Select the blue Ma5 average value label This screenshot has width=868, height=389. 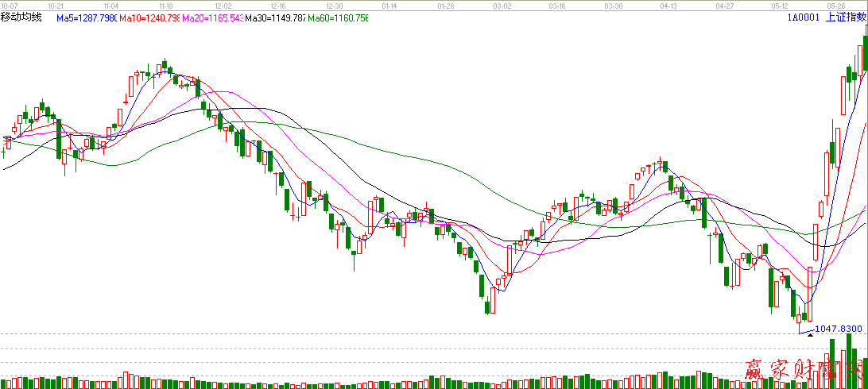coord(87,17)
